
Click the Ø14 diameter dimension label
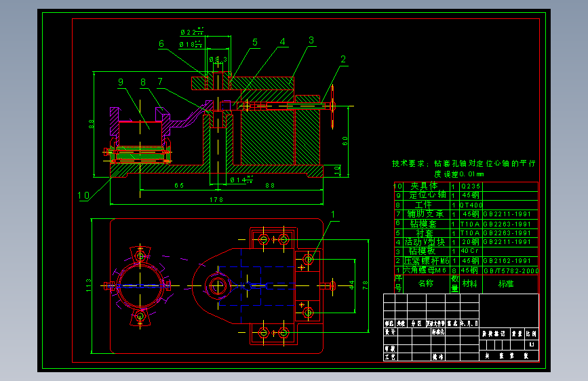click(x=241, y=180)
